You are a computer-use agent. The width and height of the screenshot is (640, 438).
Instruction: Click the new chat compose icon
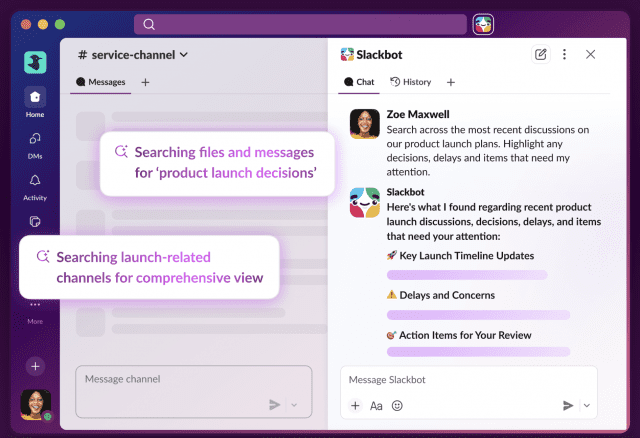(541, 54)
